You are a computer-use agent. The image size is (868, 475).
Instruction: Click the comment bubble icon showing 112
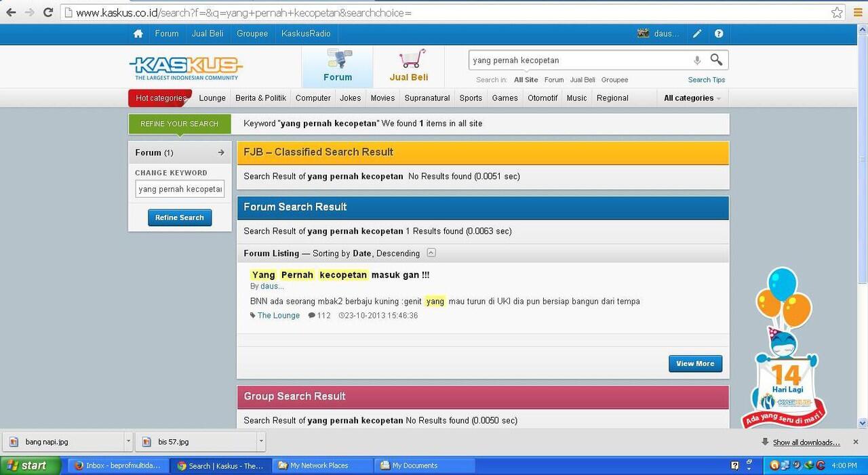point(312,316)
